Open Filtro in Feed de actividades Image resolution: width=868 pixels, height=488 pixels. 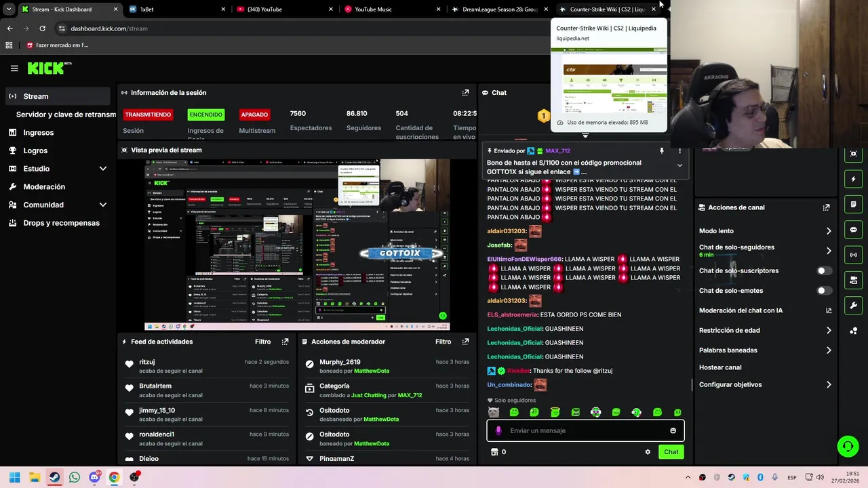[x=262, y=342]
